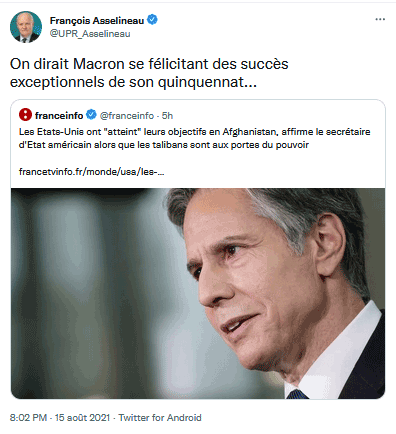Open the @UPR_Asselineau handle
The image size is (396, 434).
tap(90, 34)
